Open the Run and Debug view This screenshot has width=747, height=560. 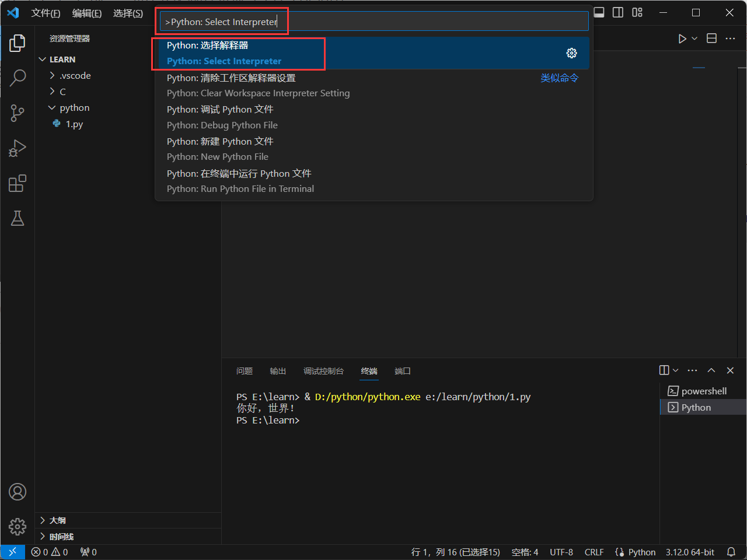tap(17, 148)
